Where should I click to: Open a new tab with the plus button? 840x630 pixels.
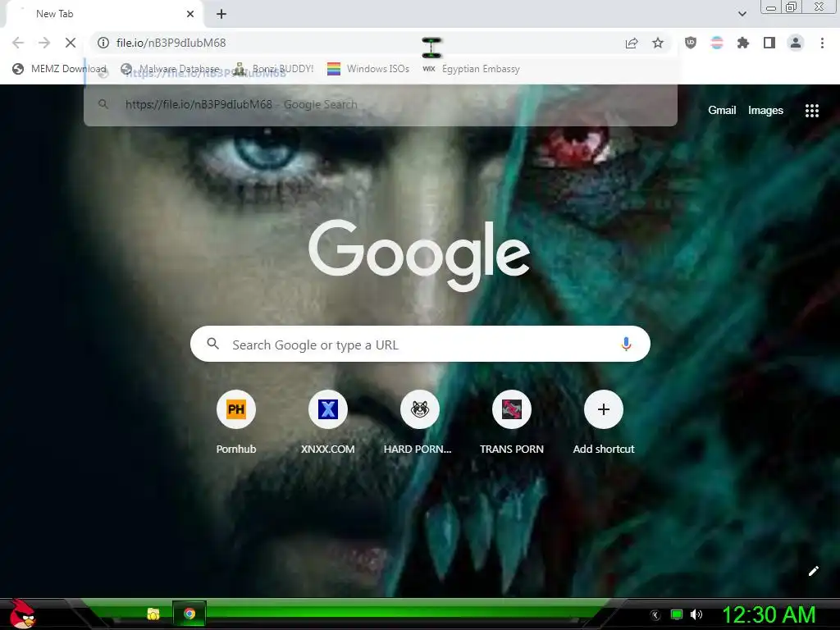pyautogui.click(x=221, y=14)
